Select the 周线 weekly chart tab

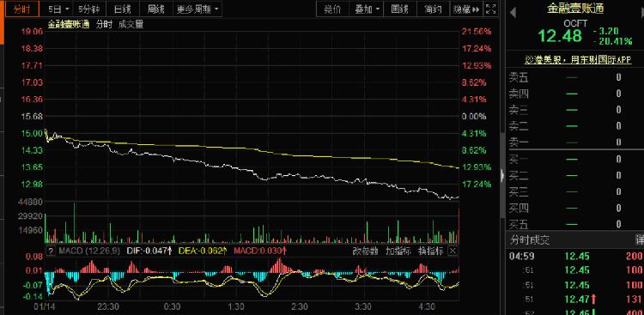(x=156, y=9)
